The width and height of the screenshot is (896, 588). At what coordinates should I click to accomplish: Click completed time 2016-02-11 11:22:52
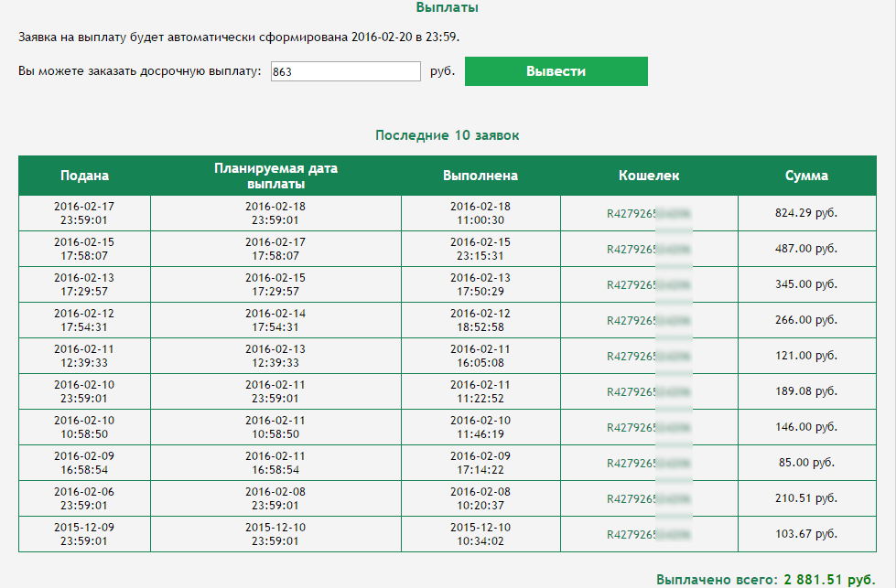[x=480, y=391]
